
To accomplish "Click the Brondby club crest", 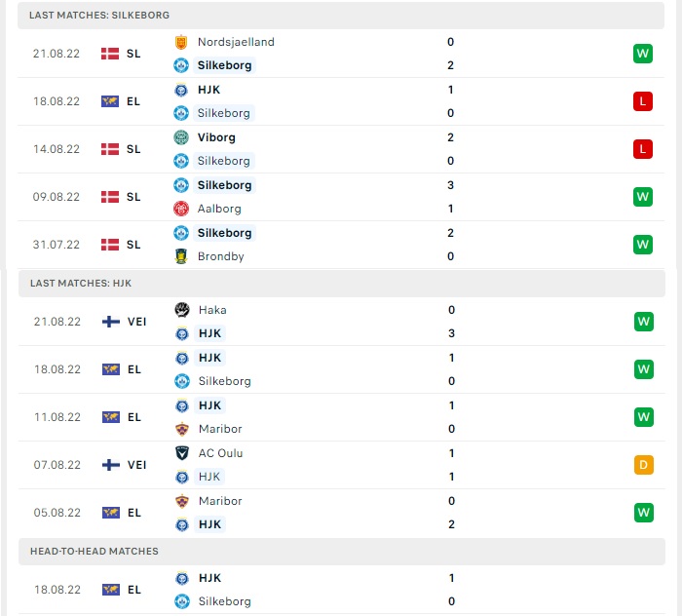I will [x=180, y=256].
